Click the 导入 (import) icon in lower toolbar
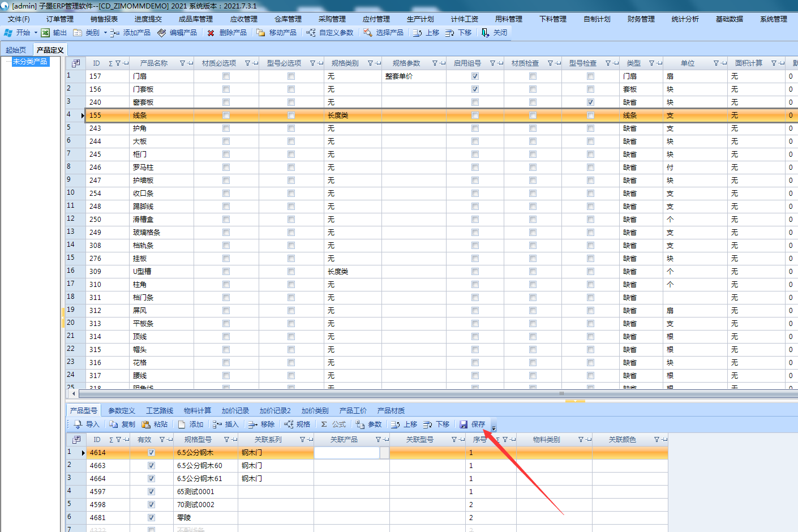 78,424
